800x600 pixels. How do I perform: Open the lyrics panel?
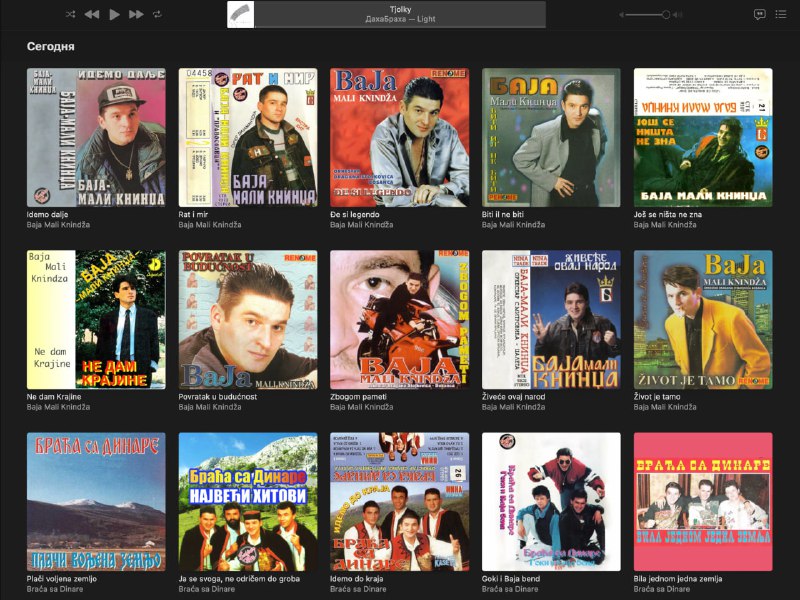click(760, 14)
